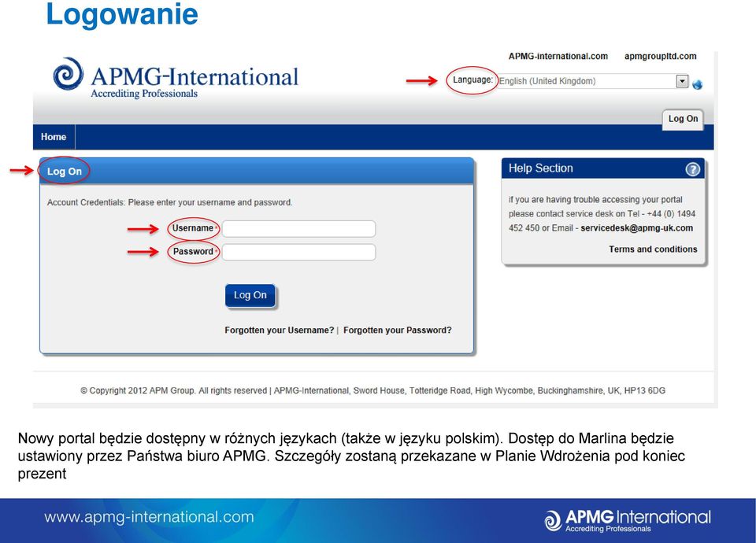Open the Home menu item
Viewport: 756px width, 543px height.
point(54,137)
